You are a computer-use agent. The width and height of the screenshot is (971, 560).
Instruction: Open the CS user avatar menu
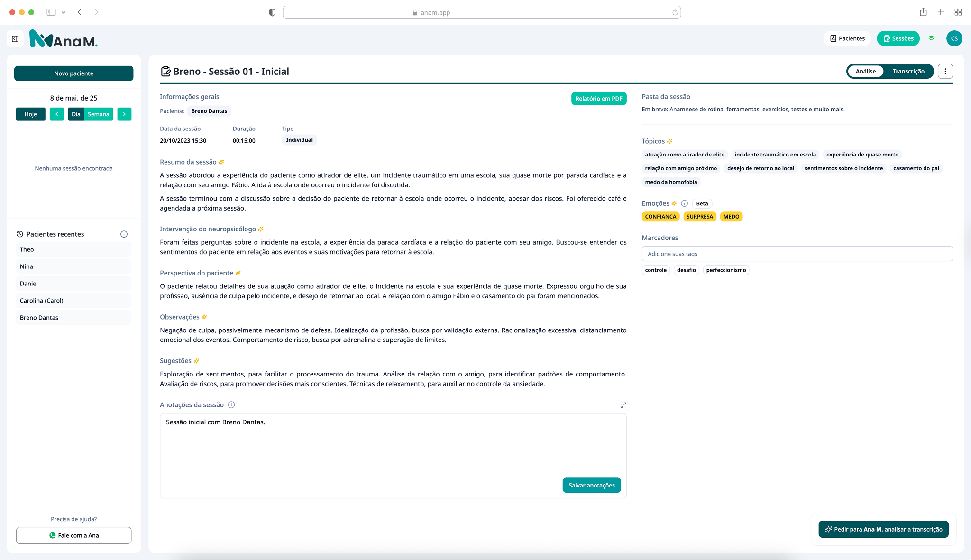[954, 38]
